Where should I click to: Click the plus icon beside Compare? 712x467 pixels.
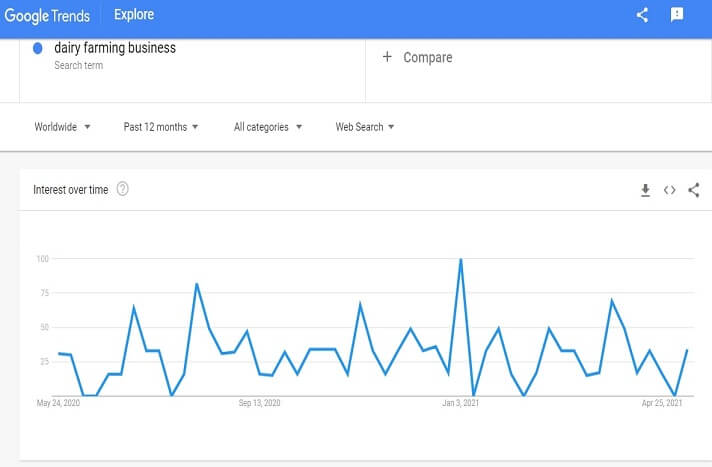click(x=387, y=57)
